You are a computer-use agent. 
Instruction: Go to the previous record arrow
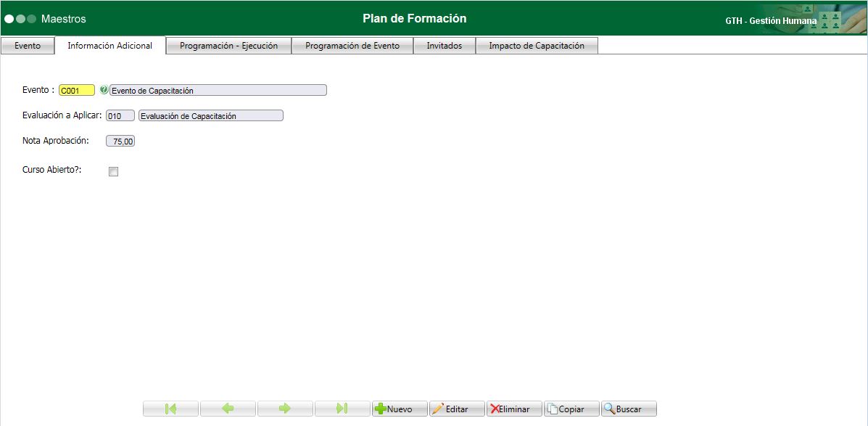pos(228,409)
